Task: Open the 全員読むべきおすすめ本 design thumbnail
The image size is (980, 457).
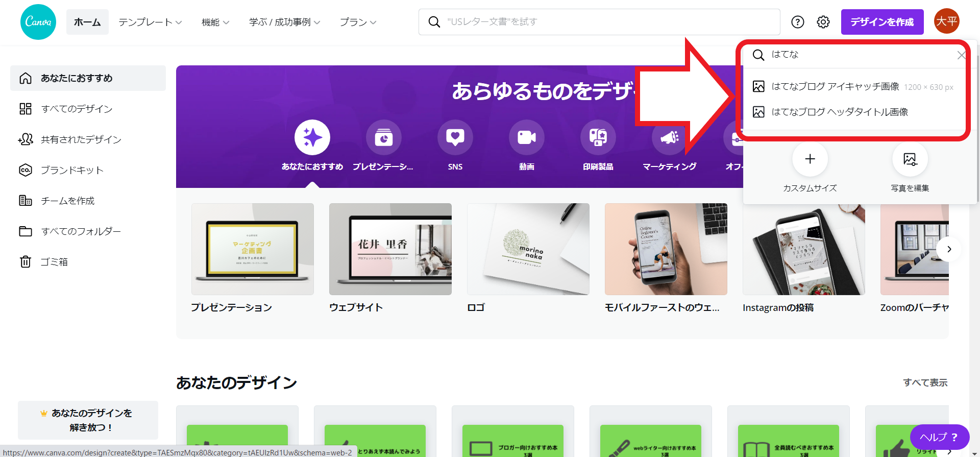Action: [x=789, y=431]
